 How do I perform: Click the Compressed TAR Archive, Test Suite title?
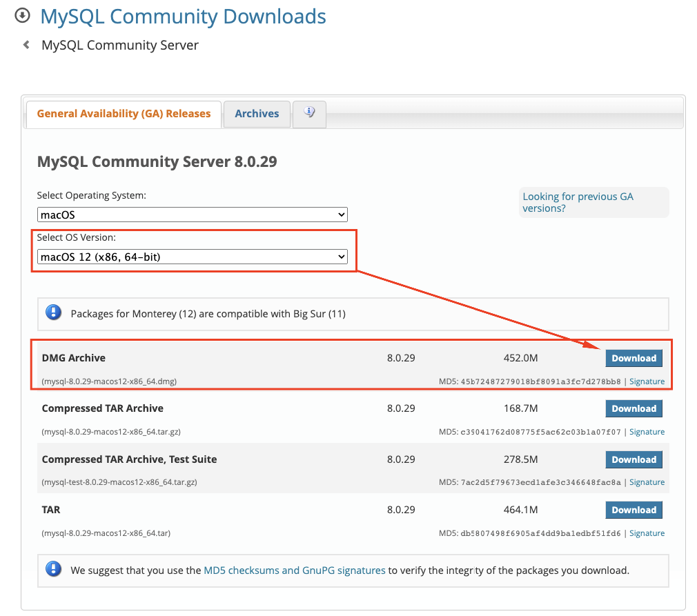tap(129, 459)
